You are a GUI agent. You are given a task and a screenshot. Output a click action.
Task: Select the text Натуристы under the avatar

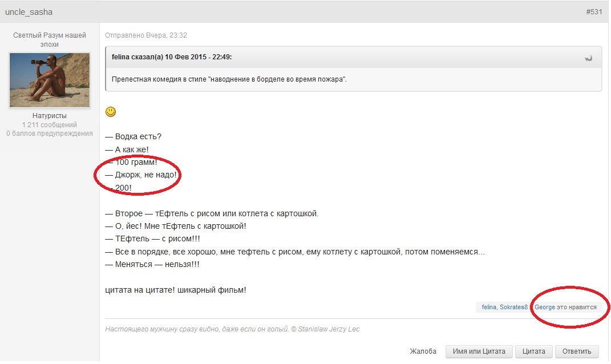click(x=50, y=116)
